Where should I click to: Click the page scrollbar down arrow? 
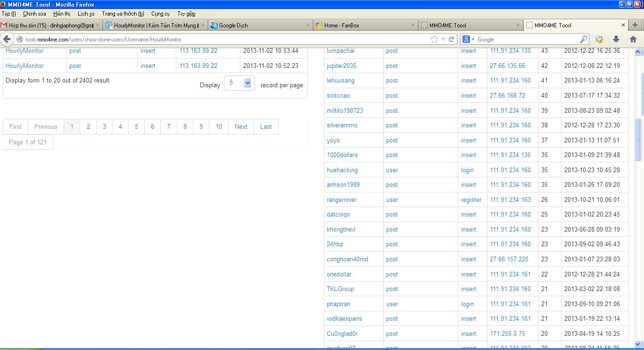639,344
